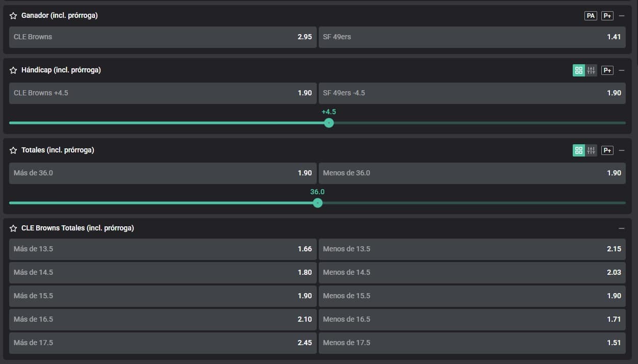Bet on CLE Browns at 2.95
The width and height of the screenshot is (638, 364).
(162, 37)
